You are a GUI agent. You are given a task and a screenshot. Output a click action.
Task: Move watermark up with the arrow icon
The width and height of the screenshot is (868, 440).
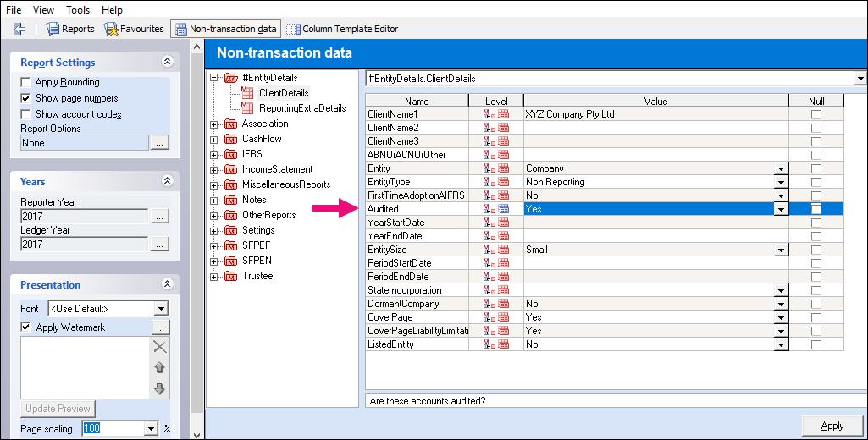click(159, 368)
